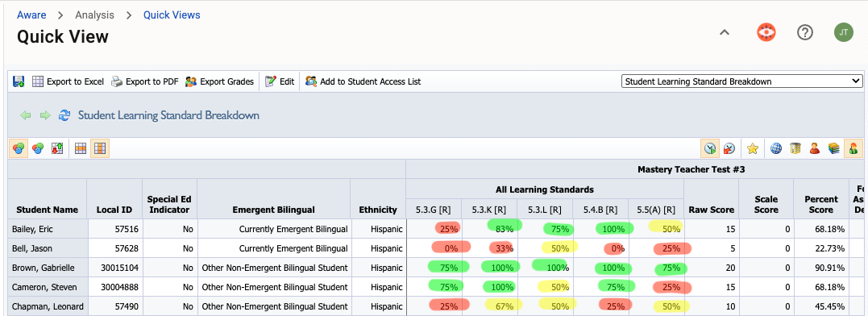Select student Chapman, Leonard

click(x=48, y=306)
